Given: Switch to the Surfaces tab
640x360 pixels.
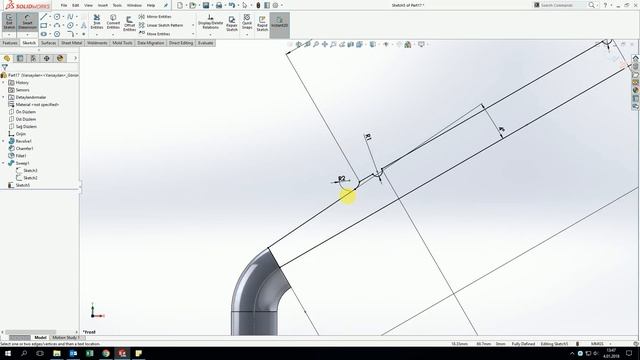Looking at the screenshot, I should pos(48,43).
